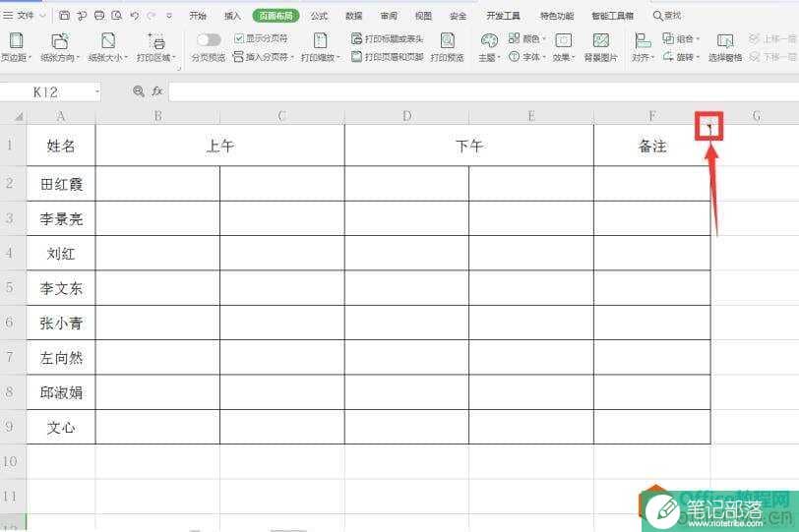Uncheck show page breaks (显示分页符) checkbox
The image size is (799, 532).
click(238, 38)
